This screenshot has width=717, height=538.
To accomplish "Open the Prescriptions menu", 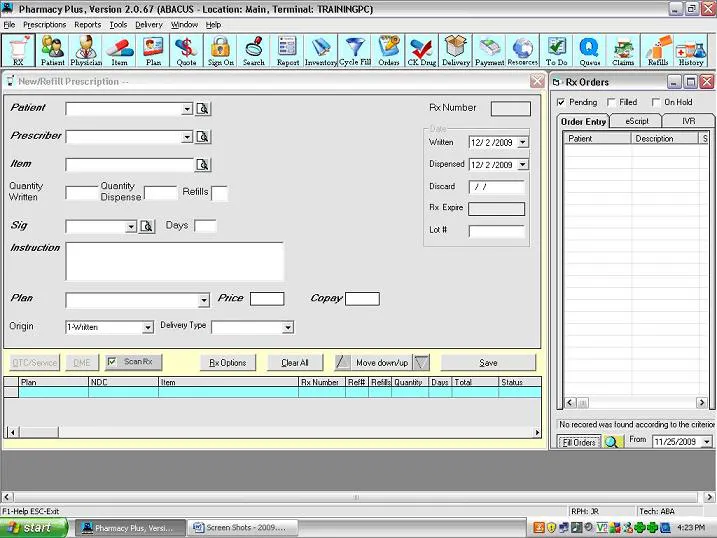I will 44,25.
